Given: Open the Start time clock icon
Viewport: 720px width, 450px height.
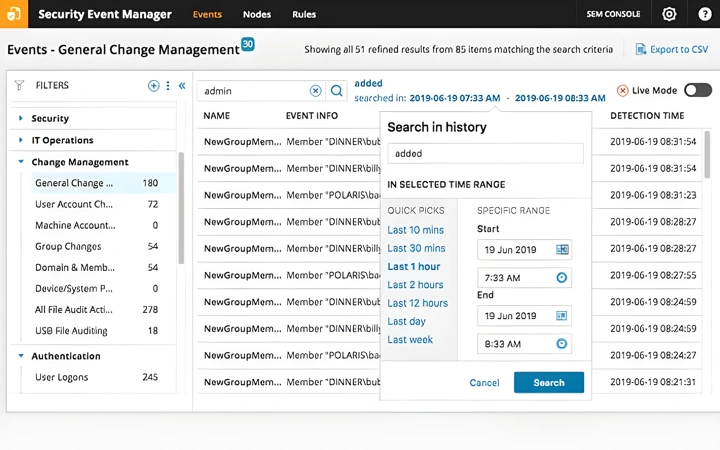Looking at the screenshot, I should (562, 277).
